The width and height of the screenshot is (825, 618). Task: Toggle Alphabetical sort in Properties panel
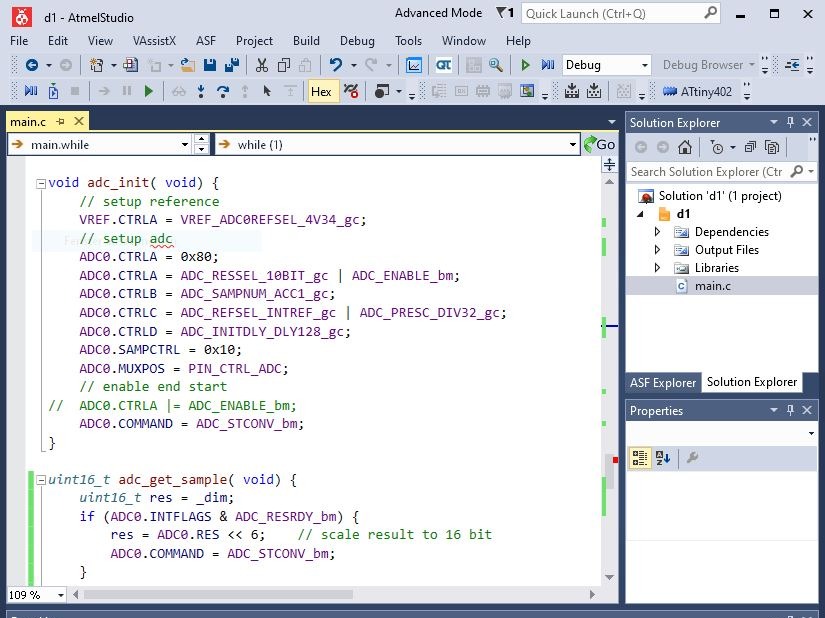(x=662, y=458)
